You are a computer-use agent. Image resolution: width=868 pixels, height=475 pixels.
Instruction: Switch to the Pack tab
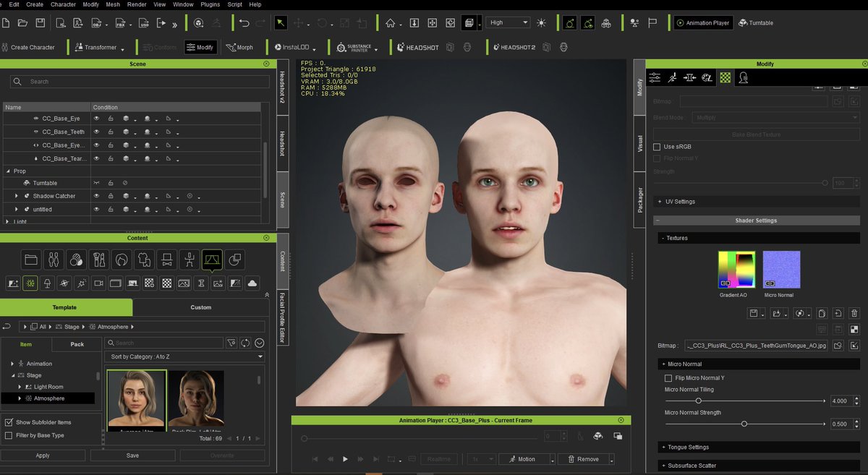pos(77,344)
